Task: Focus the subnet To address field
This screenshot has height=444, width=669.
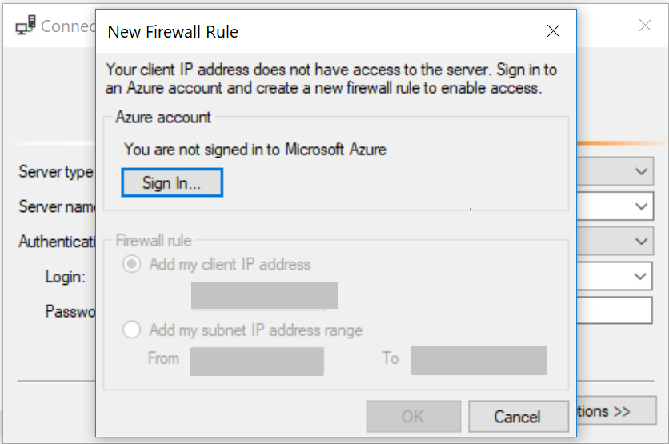Action: (478, 361)
